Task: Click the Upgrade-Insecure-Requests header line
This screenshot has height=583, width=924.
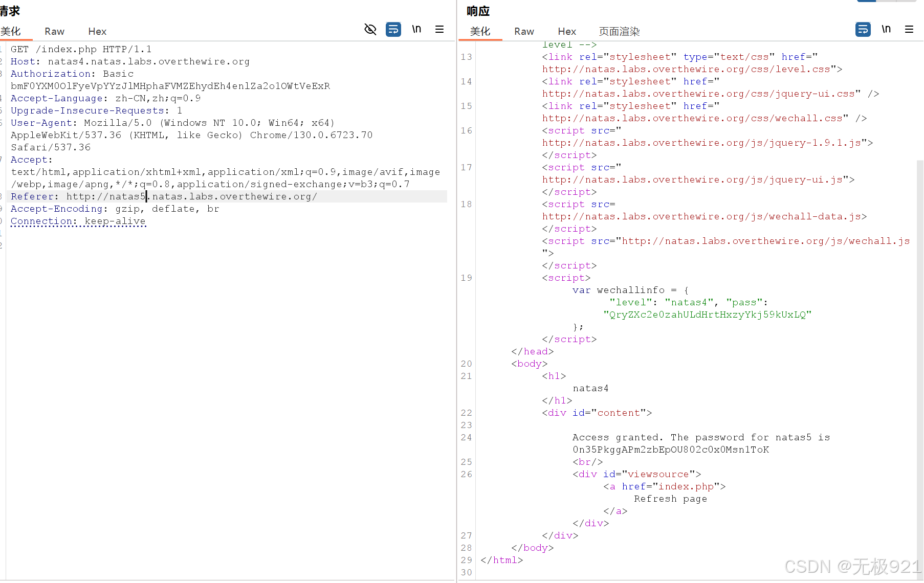Action: pyautogui.click(x=96, y=110)
